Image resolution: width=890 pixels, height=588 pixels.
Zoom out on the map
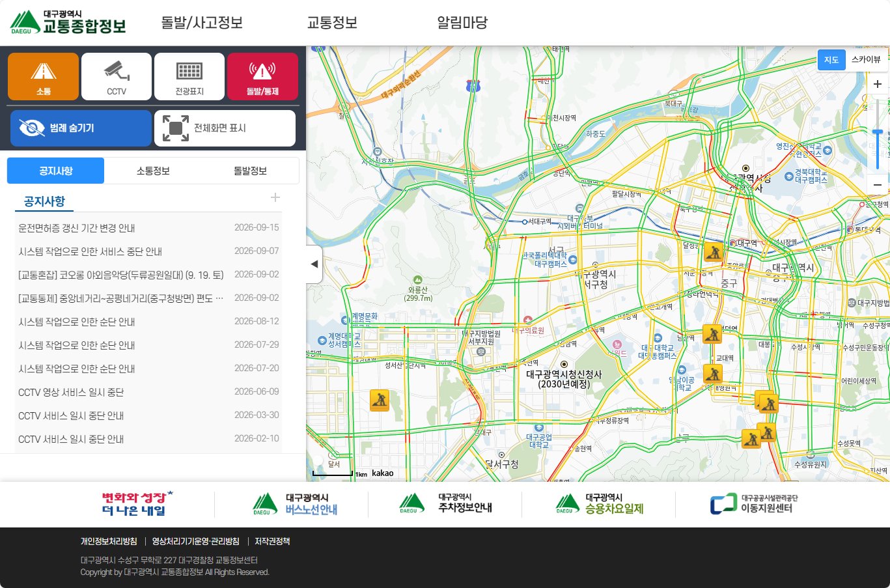pos(878,185)
